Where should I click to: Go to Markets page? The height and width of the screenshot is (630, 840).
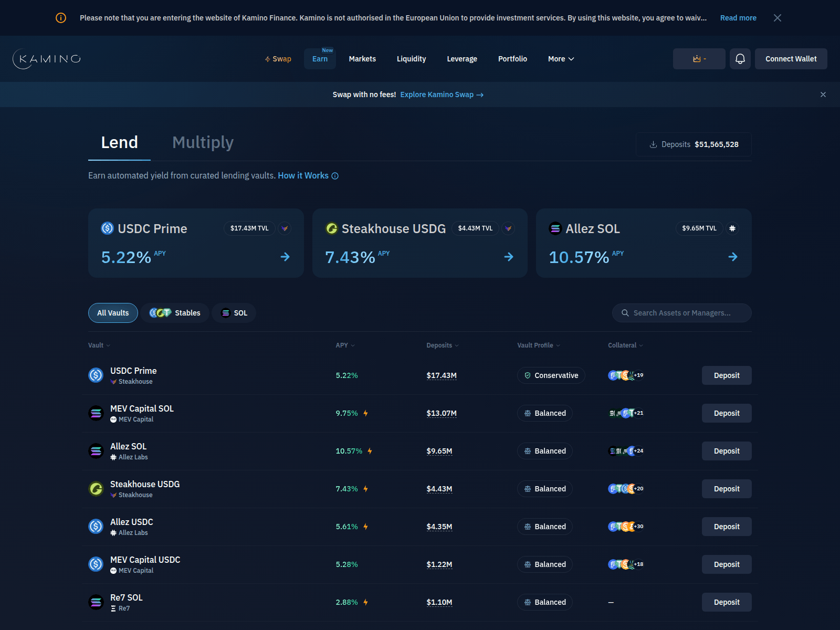point(362,59)
